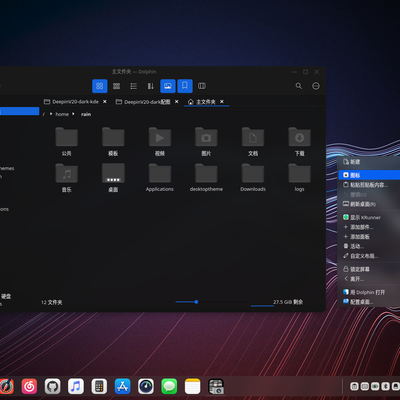Open the GitHub dock icon
The image size is (400, 400).
pos(53,386)
